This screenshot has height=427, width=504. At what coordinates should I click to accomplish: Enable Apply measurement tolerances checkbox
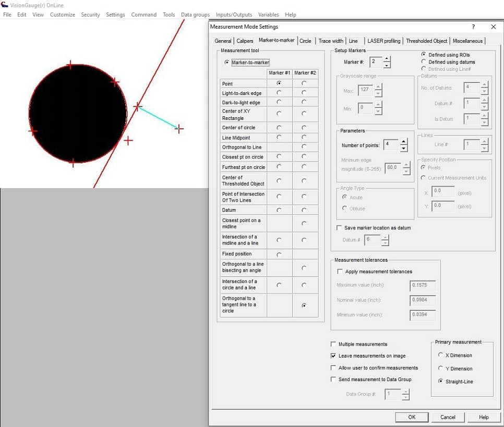[x=340, y=272]
